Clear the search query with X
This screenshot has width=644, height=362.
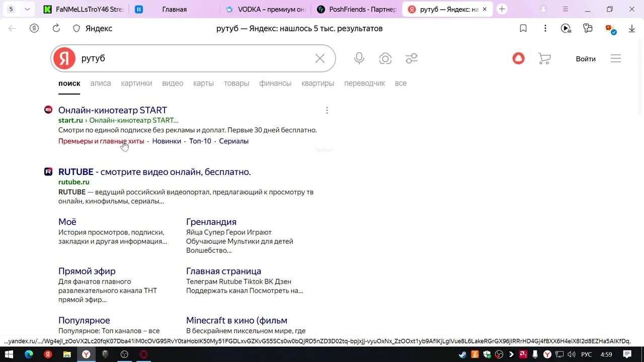click(320, 58)
